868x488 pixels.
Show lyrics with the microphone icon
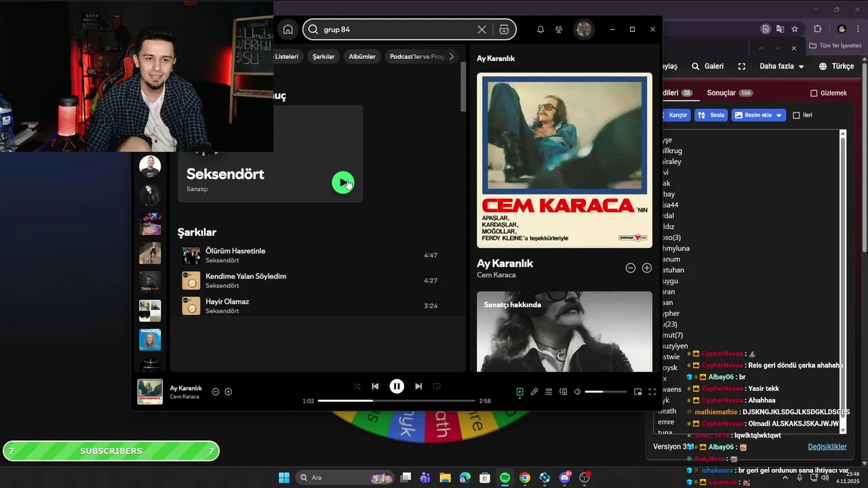(534, 392)
